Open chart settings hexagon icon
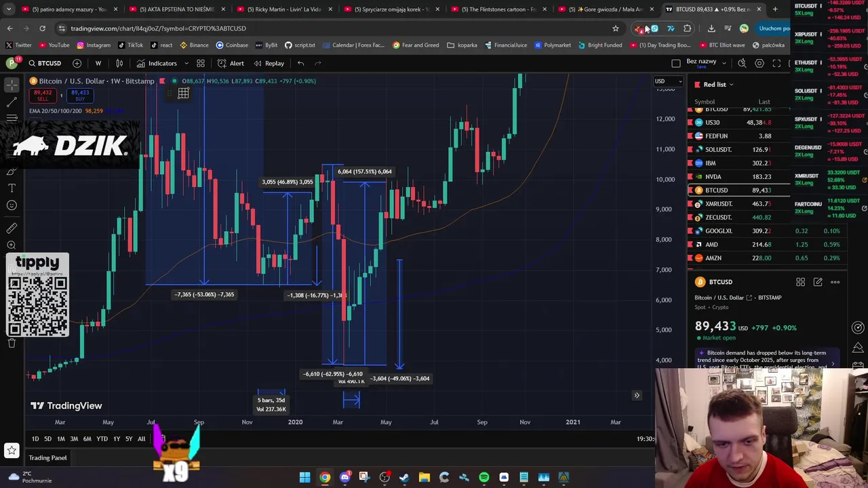 coord(759,63)
